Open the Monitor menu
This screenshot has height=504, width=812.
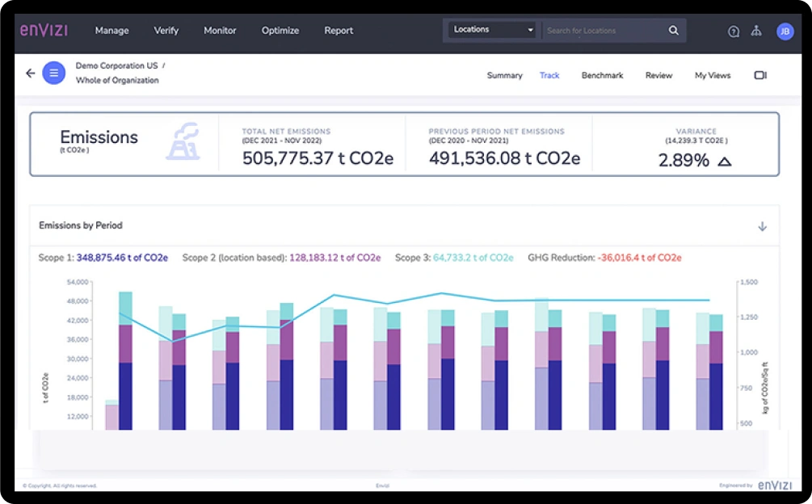pos(220,31)
